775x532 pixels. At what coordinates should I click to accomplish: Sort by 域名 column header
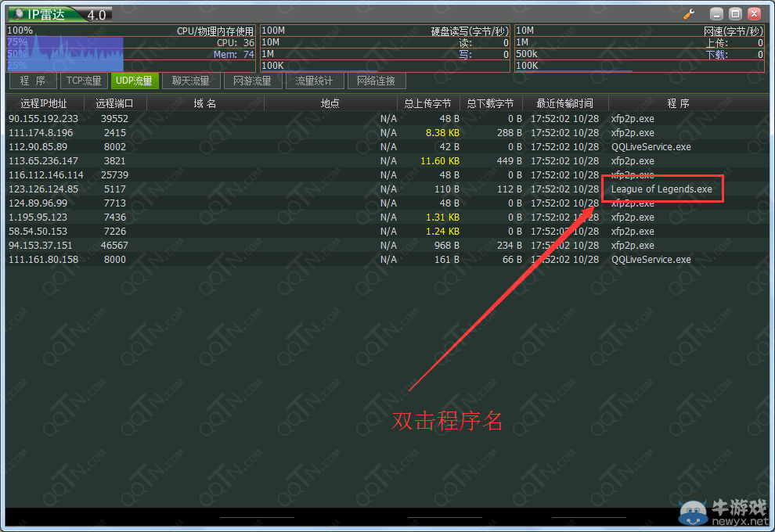tap(205, 103)
